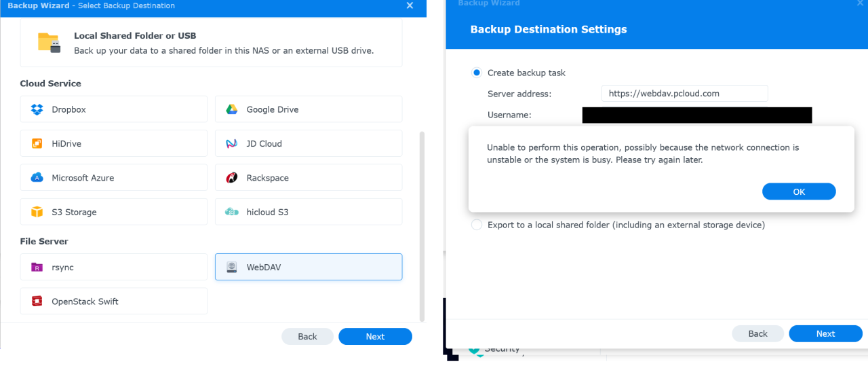Click the Rackspace icon
868x368 pixels.
coord(231,178)
